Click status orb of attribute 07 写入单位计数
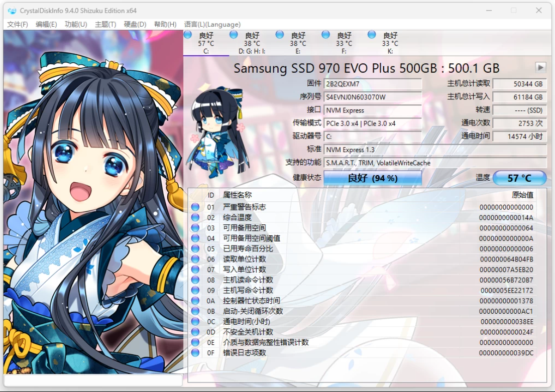Viewport: 555px width, 392px height. 195,269
